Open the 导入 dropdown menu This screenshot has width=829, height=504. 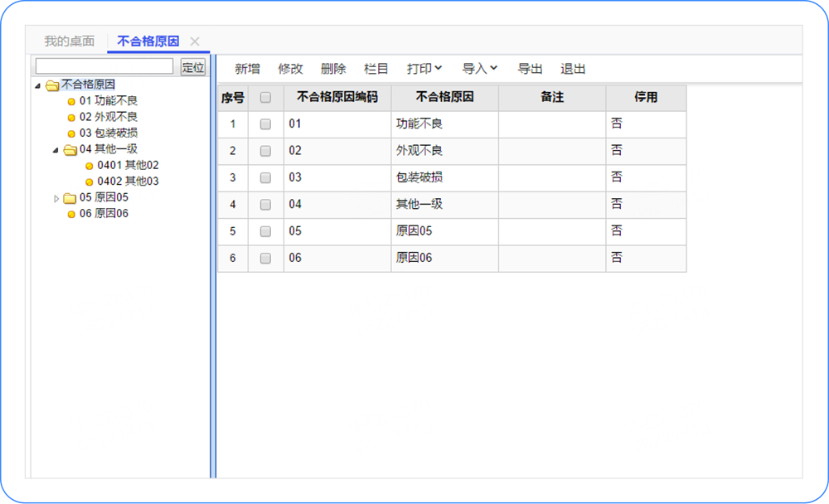pos(479,69)
